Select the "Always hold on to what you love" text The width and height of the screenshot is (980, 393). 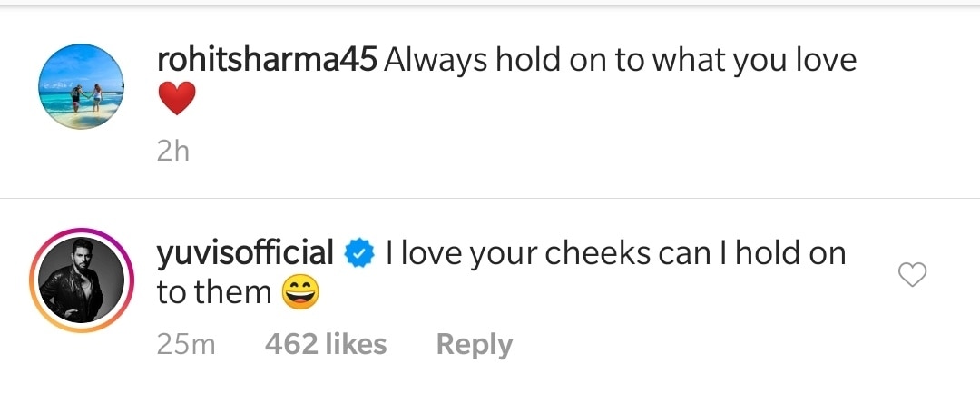621,60
